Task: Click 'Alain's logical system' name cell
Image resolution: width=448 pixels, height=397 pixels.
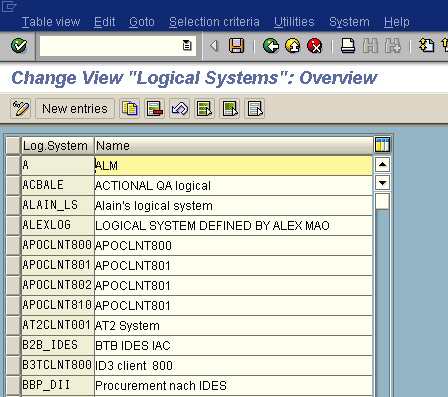Action: click(233, 205)
